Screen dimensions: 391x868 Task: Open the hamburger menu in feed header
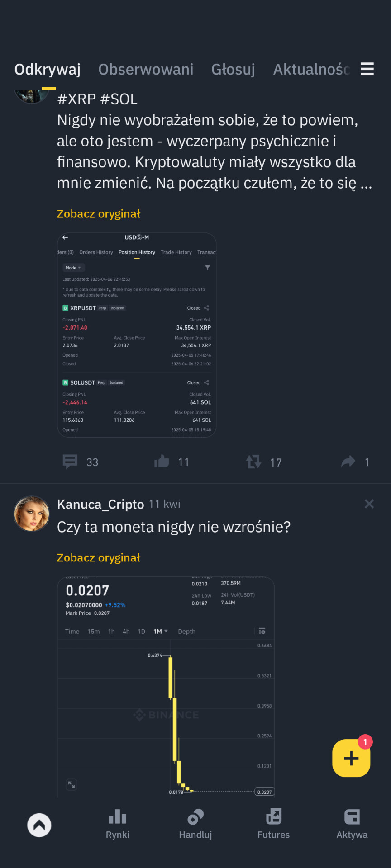coord(367,69)
